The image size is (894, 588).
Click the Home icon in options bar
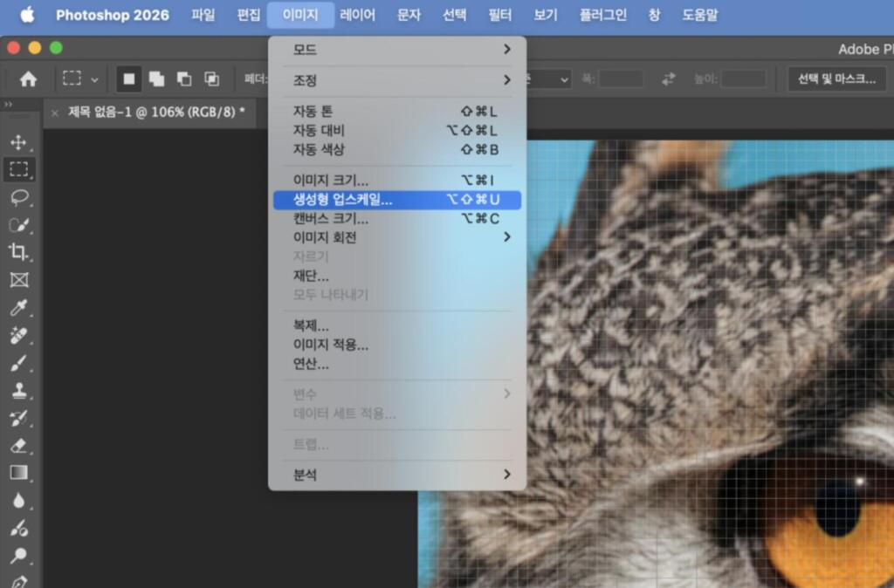[x=28, y=79]
